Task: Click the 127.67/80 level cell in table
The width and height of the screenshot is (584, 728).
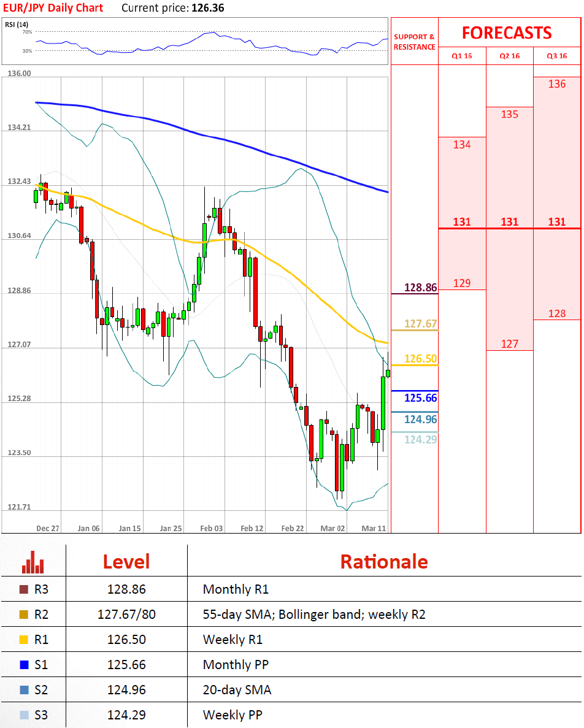Action: coord(127,615)
